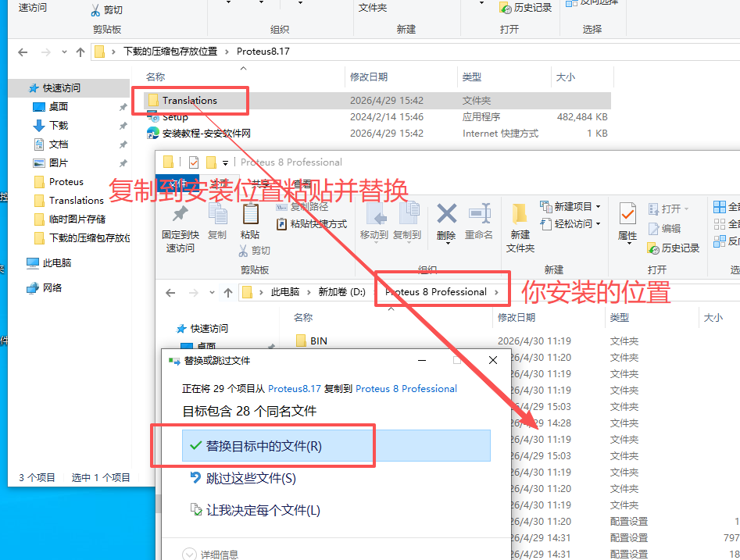Click 历史记录 in the back window ribbon
The height and width of the screenshot is (560, 740).
(526, 8)
